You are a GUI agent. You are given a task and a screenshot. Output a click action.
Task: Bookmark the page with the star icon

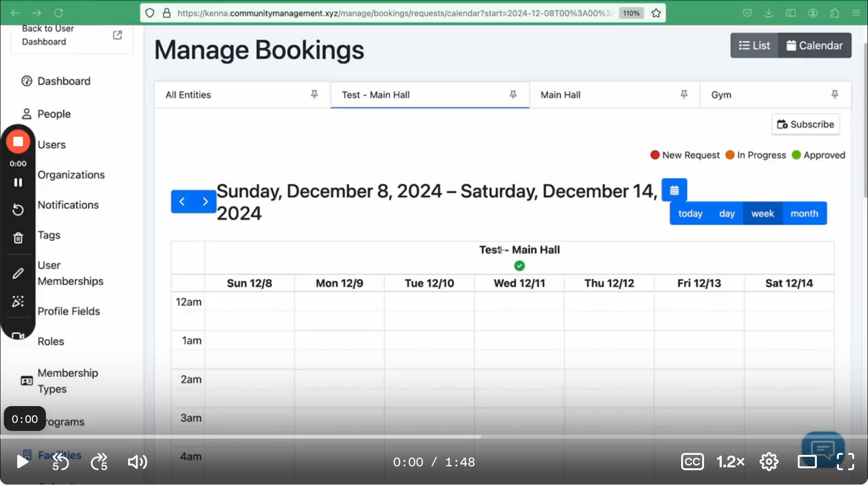coord(656,13)
